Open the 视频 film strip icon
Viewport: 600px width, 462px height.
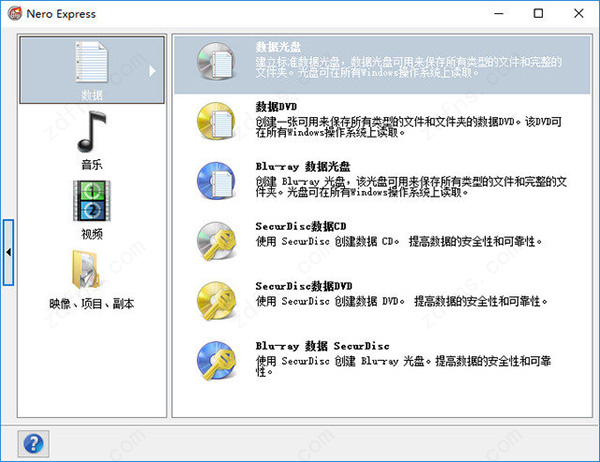coord(92,201)
